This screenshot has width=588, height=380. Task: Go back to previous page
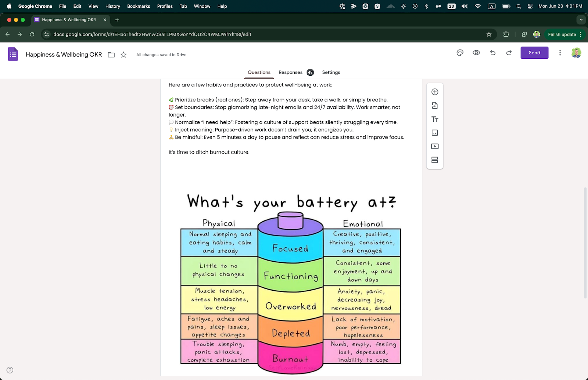(x=8, y=35)
